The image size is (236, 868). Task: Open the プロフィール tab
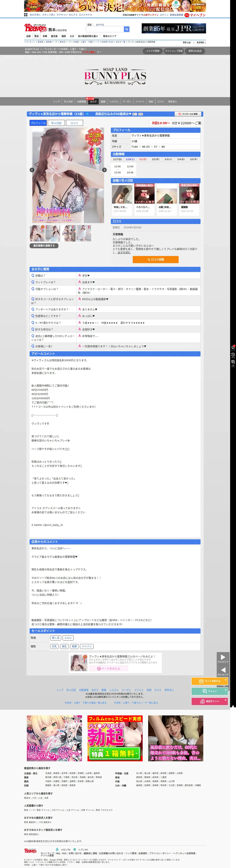pyautogui.click(x=38, y=123)
